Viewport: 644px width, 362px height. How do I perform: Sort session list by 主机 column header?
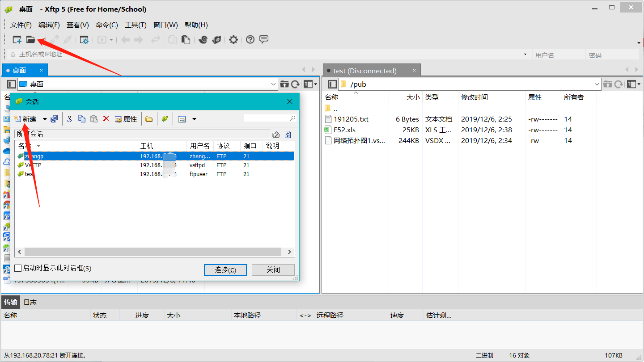(x=162, y=146)
